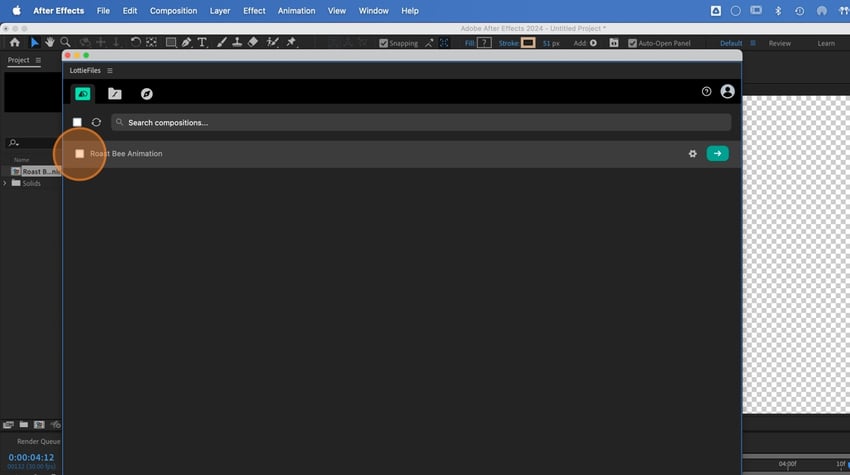Open the View menu
Image resolution: width=850 pixels, height=475 pixels.
tap(337, 11)
